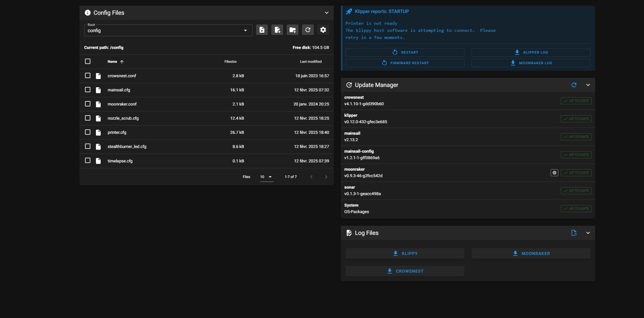Image resolution: width=644 pixels, height=318 pixels.
Task: Click the Update Manager refresh icon
Action: point(574,85)
